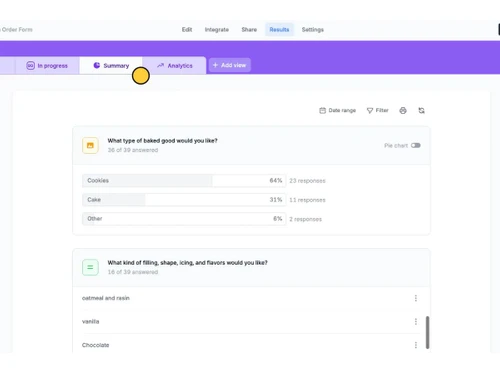
Task: Click the 'Chocolate' response text
Action: (95, 345)
